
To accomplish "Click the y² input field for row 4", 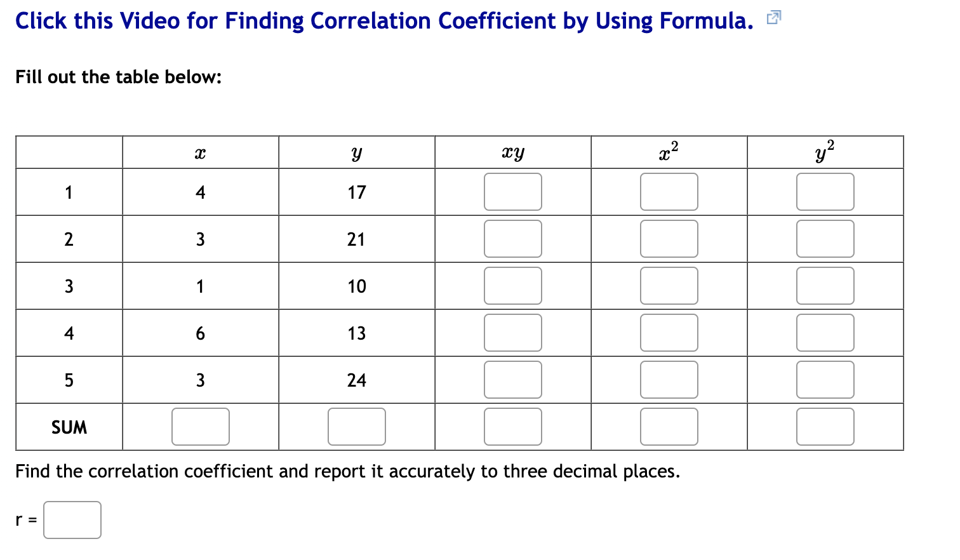I will click(825, 332).
